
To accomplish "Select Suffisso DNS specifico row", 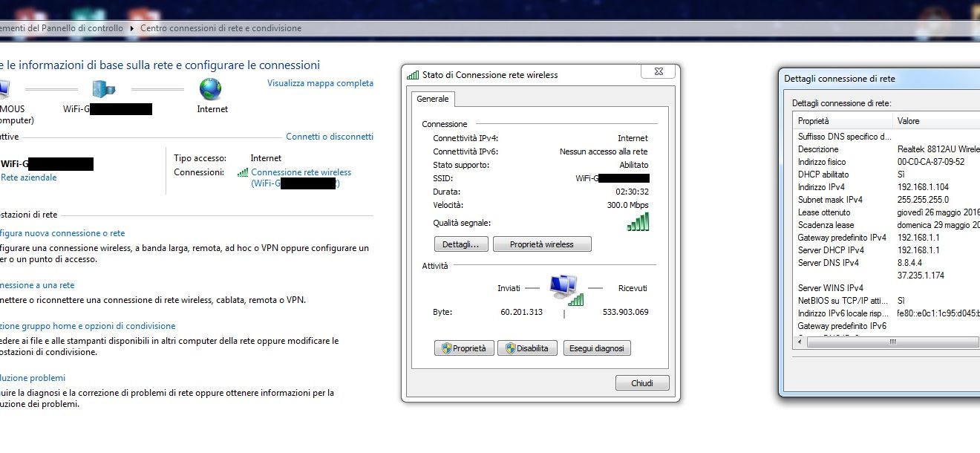I will [x=887, y=137].
